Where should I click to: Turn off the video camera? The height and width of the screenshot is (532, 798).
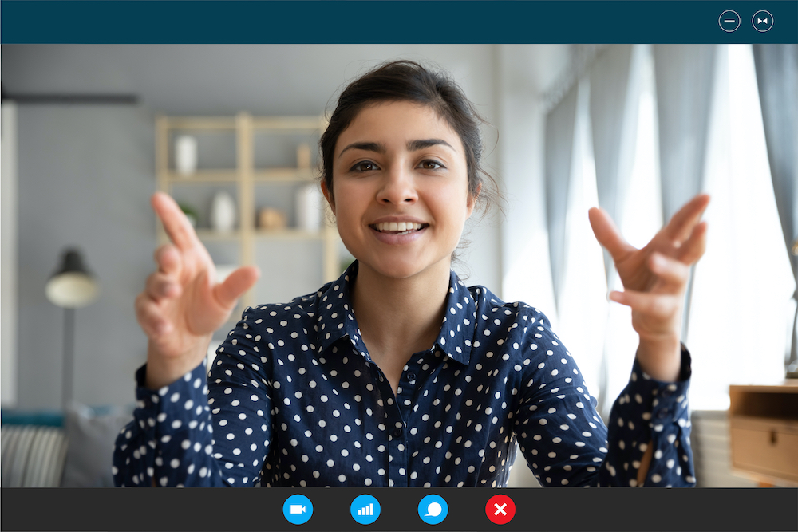[x=298, y=509]
